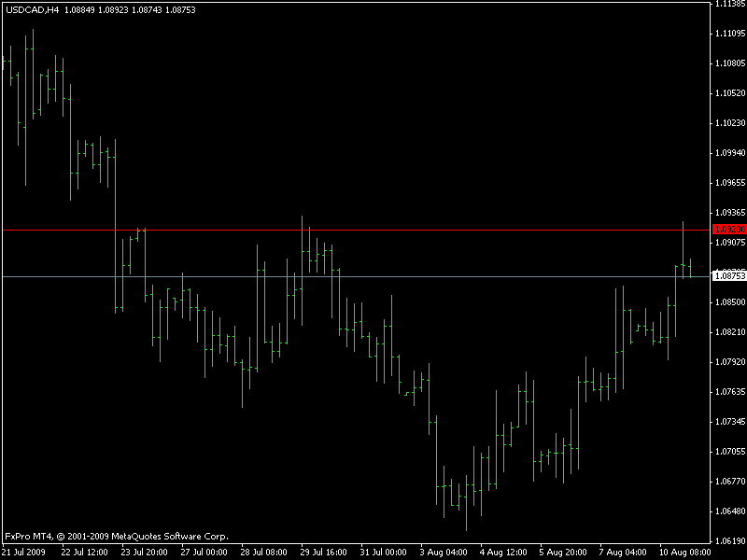Screen dimensions: 747x560
Task: Click price scale value 1.06190
Action: coord(730,541)
